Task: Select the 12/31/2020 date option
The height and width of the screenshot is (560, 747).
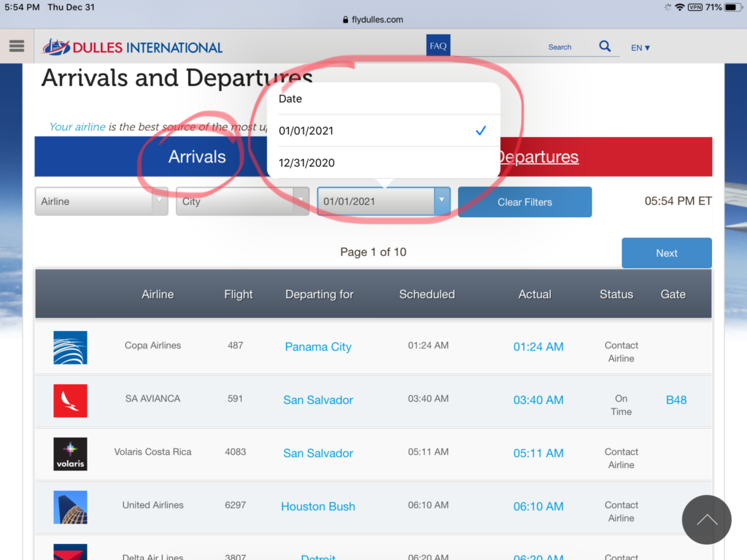Action: (x=383, y=163)
